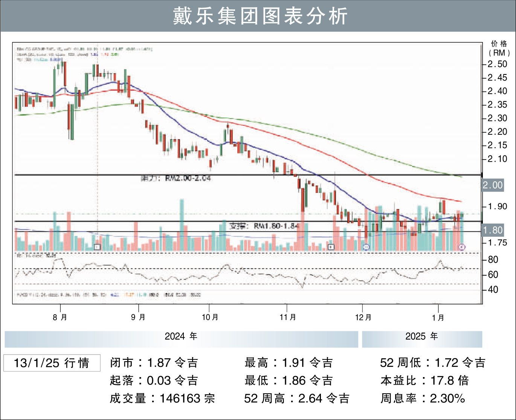
Task: Click the 2.40 price axis label
Action: click(x=498, y=91)
